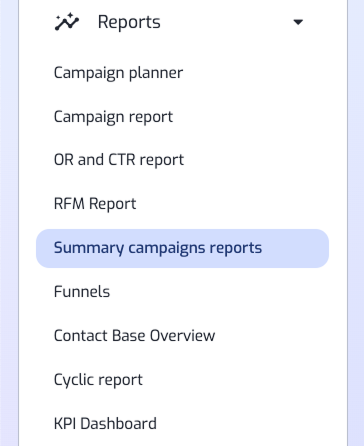Launch KPI Dashboard from the Reports list
The width and height of the screenshot is (364, 446).
[x=105, y=424]
